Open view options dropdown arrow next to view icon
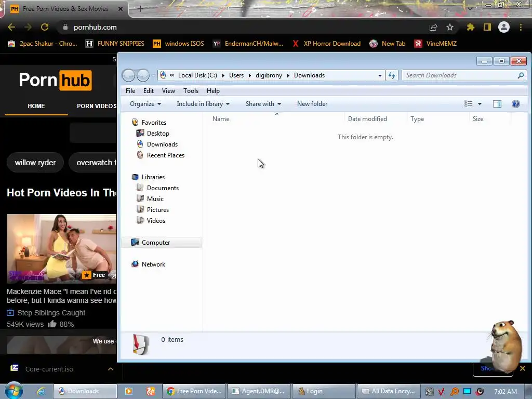The image size is (532, 399). 480,104
